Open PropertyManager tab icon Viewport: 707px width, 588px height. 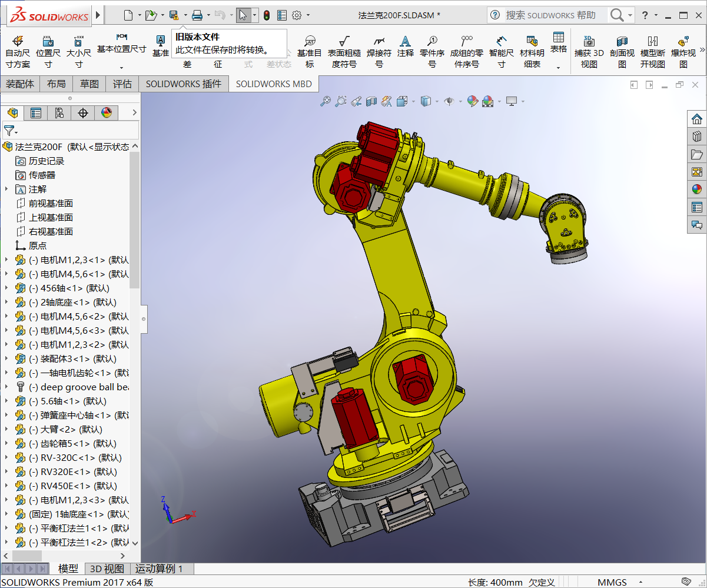point(36,113)
